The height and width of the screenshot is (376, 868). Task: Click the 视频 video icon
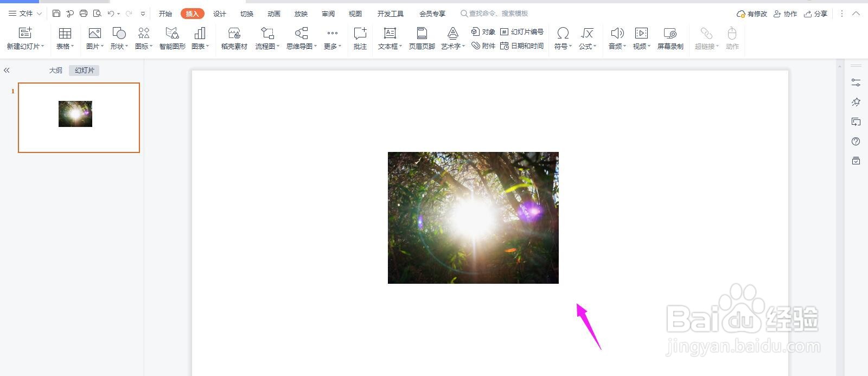pos(641,33)
